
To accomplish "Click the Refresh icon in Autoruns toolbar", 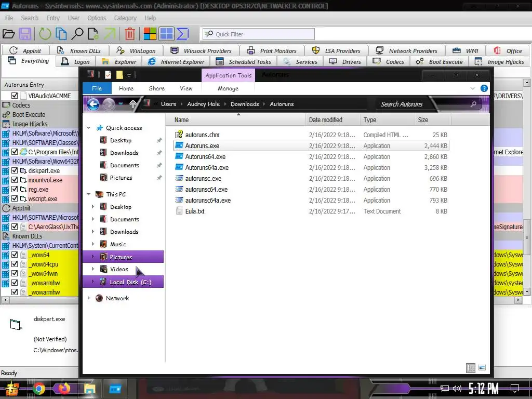I will click(45, 34).
